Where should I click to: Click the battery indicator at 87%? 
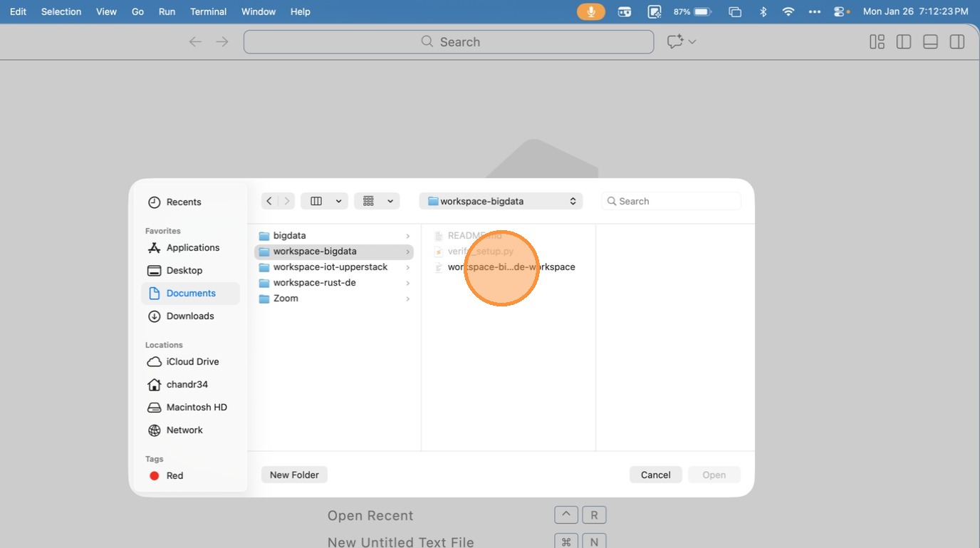[692, 11]
